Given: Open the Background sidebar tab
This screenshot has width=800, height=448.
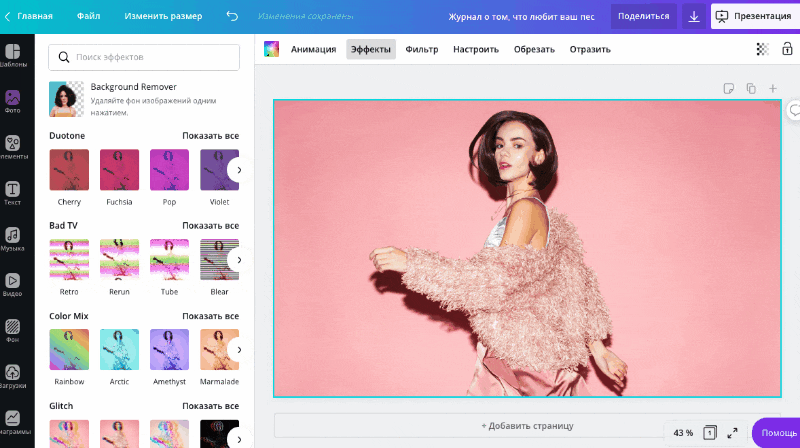Looking at the screenshot, I should [x=13, y=331].
